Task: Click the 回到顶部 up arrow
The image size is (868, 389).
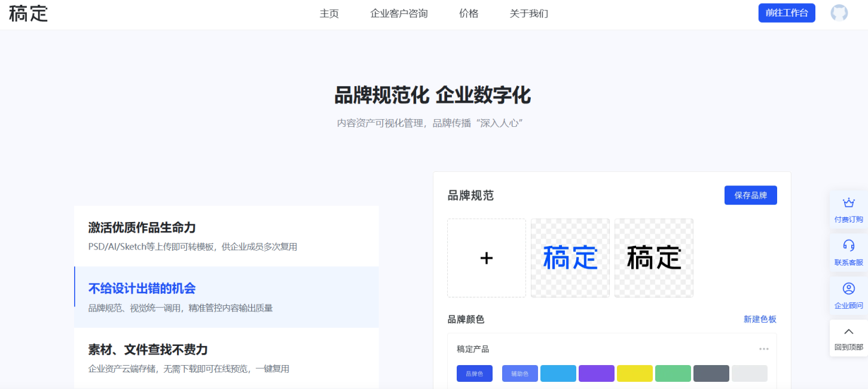Action: [x=848, y=332]
